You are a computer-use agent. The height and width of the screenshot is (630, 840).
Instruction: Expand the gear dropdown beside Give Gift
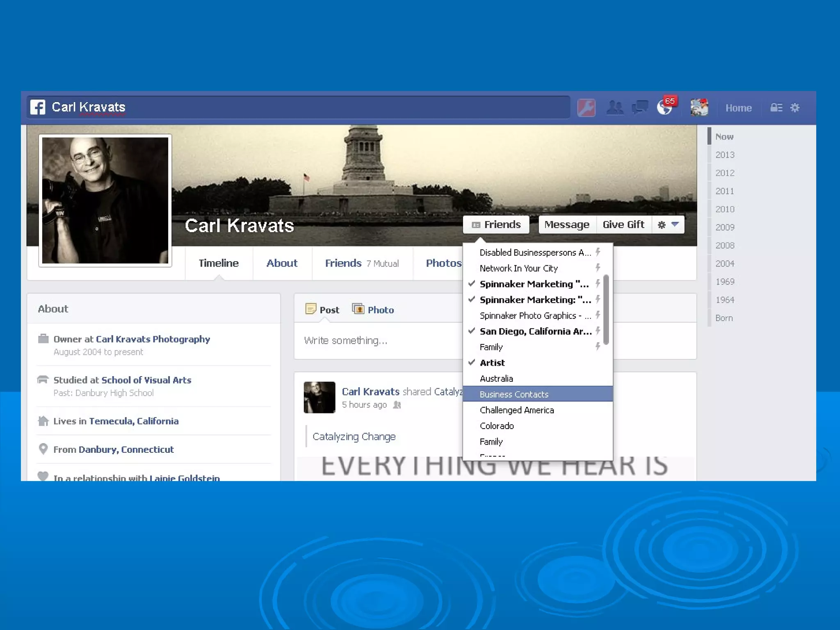[x=668, y=225]
